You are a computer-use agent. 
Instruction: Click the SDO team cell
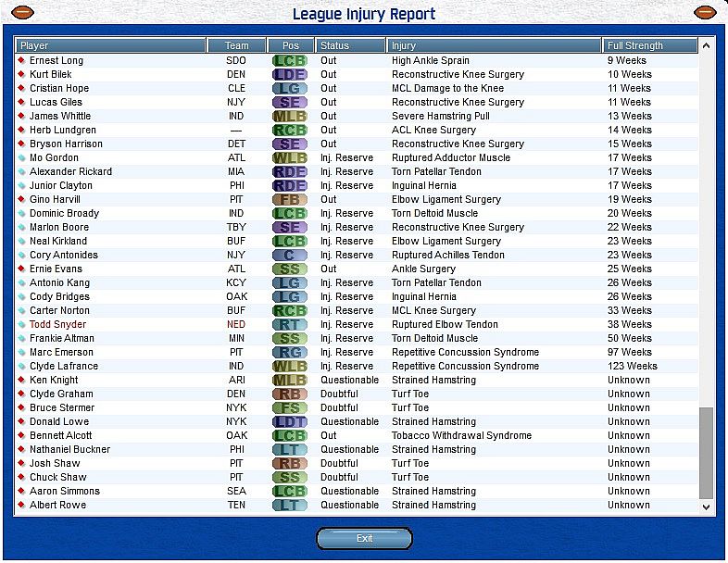coord(236,60)
